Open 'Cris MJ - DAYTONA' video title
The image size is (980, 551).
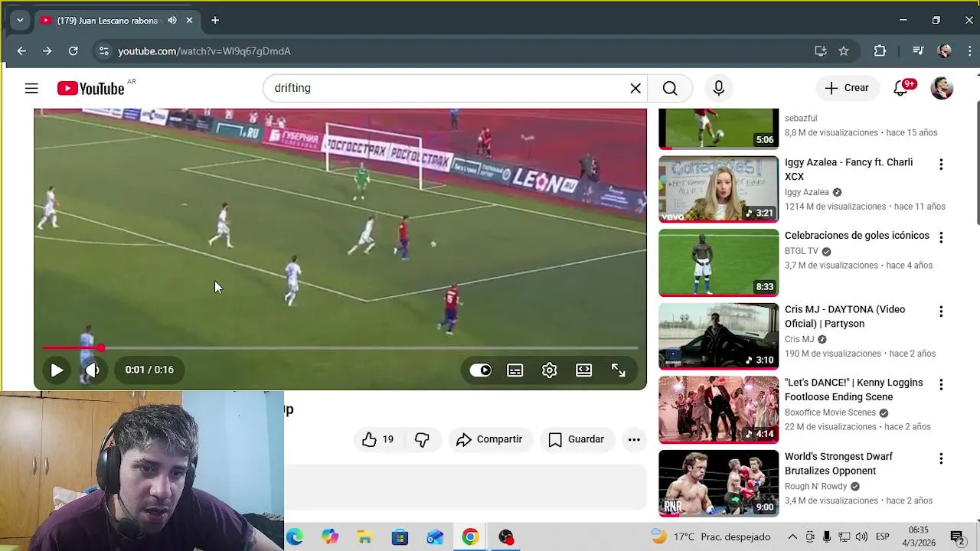click(x=844, y=317)
